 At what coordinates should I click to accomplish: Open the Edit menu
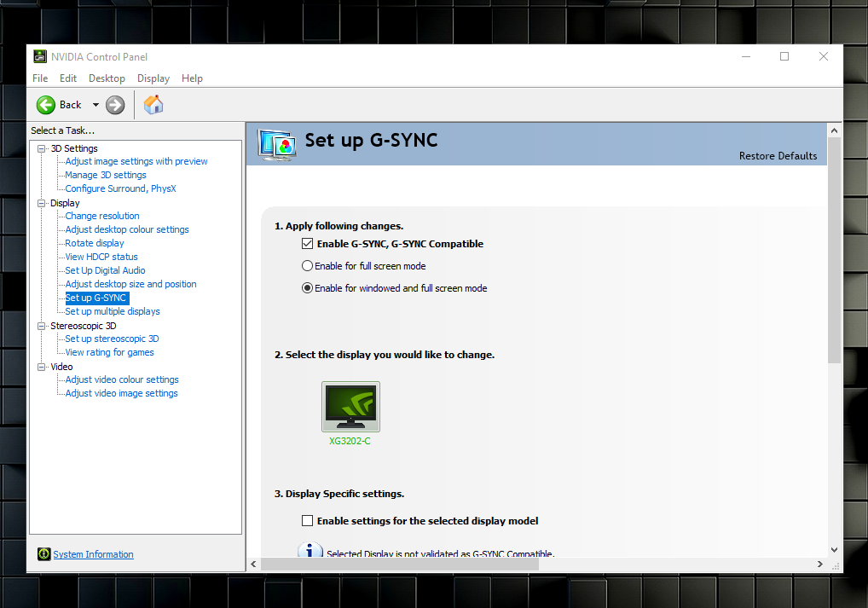(68, 78)
